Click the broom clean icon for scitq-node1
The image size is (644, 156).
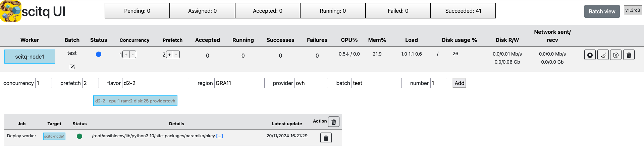pyautogui.click(x=603, y=55)
